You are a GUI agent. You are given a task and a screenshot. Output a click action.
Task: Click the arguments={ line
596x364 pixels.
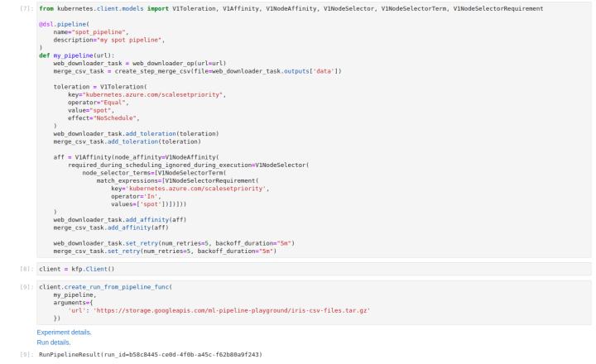click(x=73, y=303)
